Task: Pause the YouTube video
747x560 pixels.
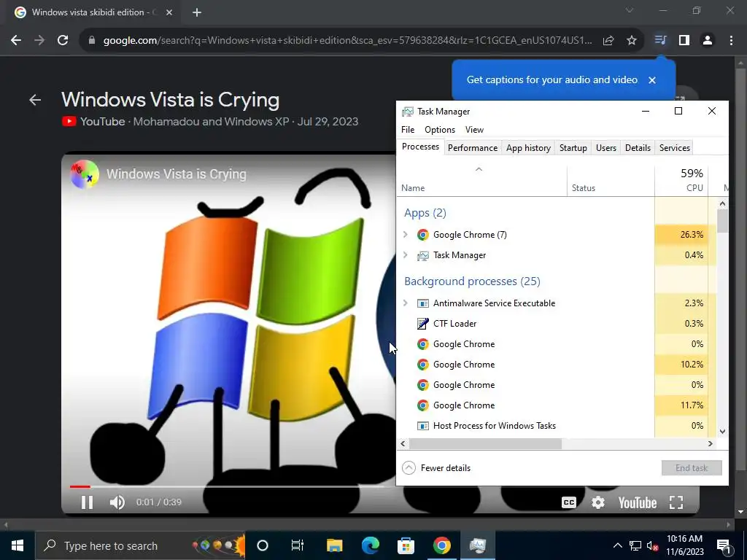Action: click(x=87, y=502)
